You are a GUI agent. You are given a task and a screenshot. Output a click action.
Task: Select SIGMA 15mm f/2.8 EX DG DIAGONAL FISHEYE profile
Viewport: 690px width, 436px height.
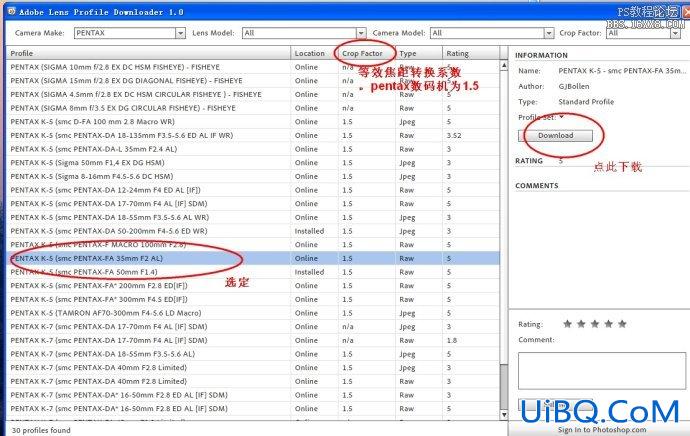point(253,81)
